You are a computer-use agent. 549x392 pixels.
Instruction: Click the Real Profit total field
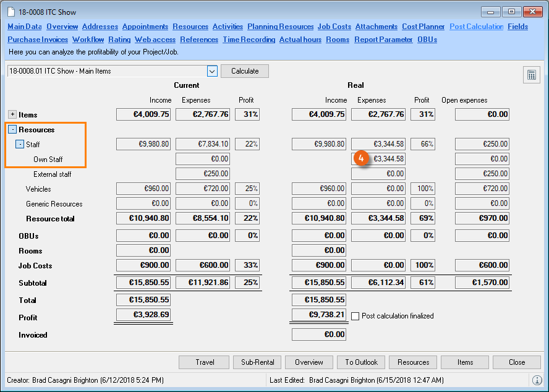(x=318, y=315)
